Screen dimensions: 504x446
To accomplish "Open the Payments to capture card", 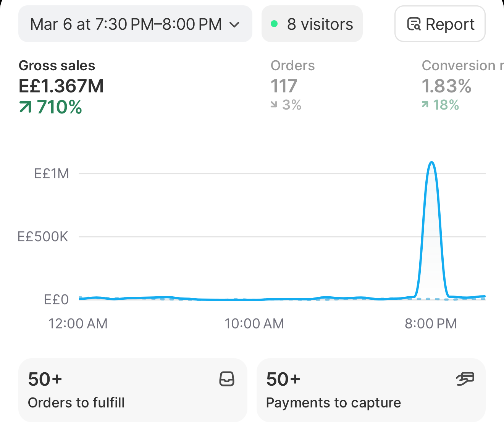I will 371,390.
